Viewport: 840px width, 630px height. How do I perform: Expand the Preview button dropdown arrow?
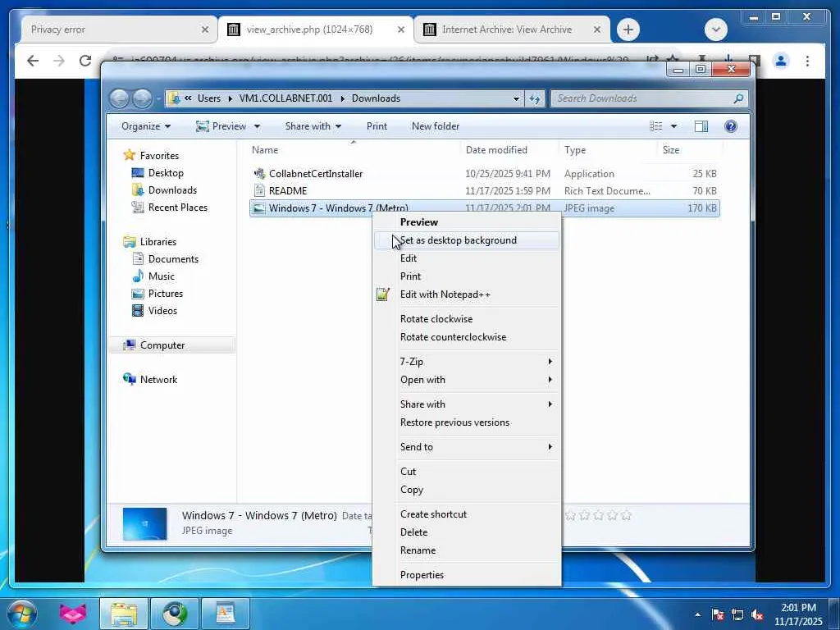[x=257, y=126]
